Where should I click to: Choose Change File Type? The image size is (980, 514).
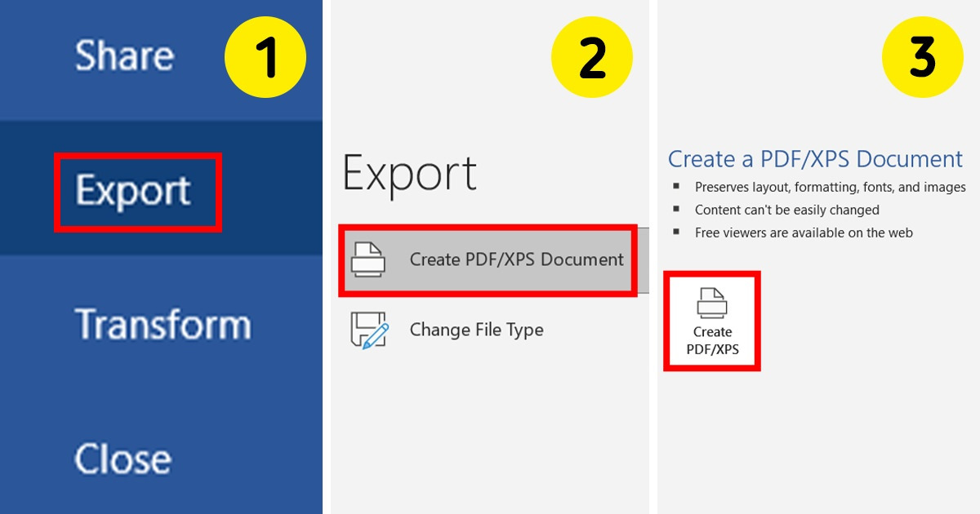coord(478,330)
